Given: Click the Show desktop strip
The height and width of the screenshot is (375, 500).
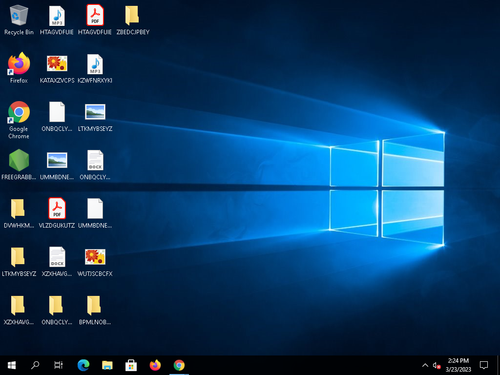Looking at the screenshot, I should click(x=498, y=365).
